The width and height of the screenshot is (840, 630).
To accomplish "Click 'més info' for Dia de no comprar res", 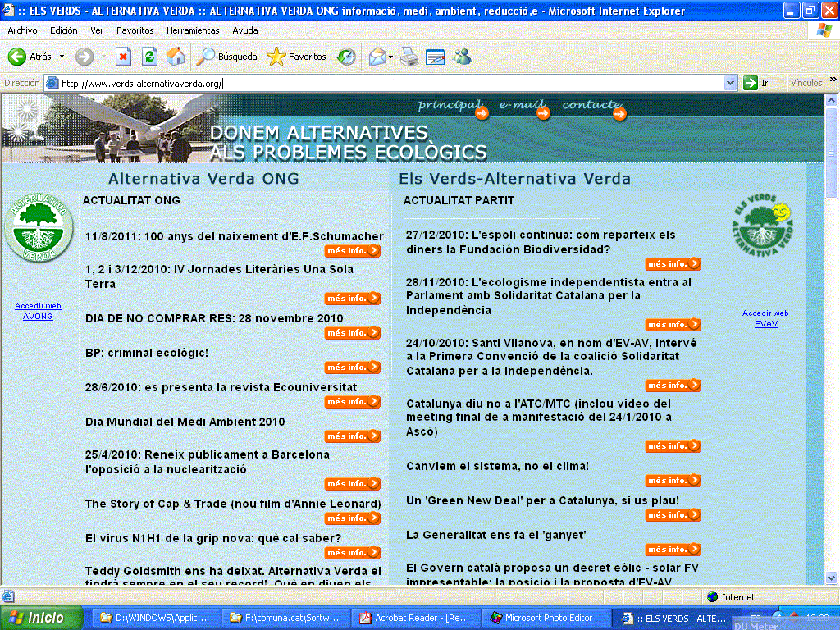I will pyautogui.click(x=353, y=333).
